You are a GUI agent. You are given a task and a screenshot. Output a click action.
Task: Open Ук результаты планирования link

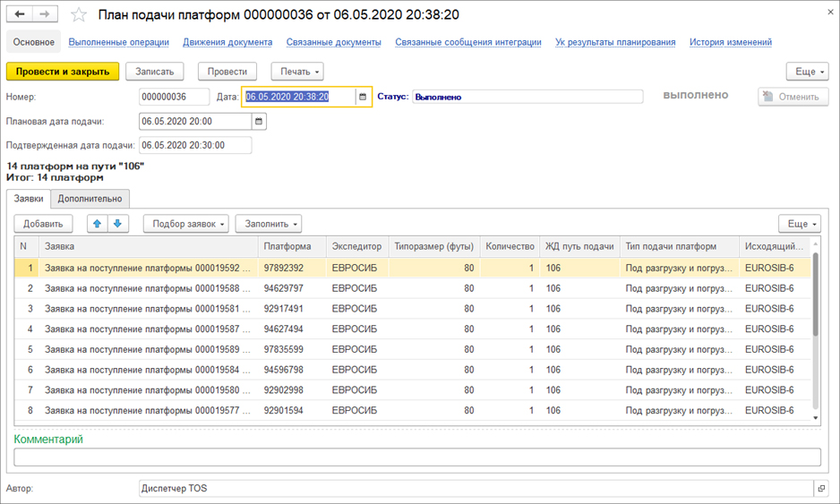click(x=615, y=42)
